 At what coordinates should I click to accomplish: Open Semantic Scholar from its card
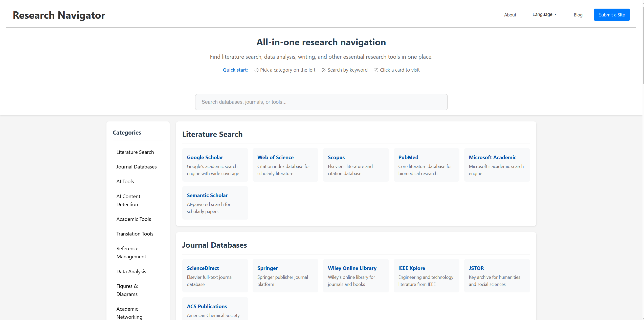pos(207,195)
